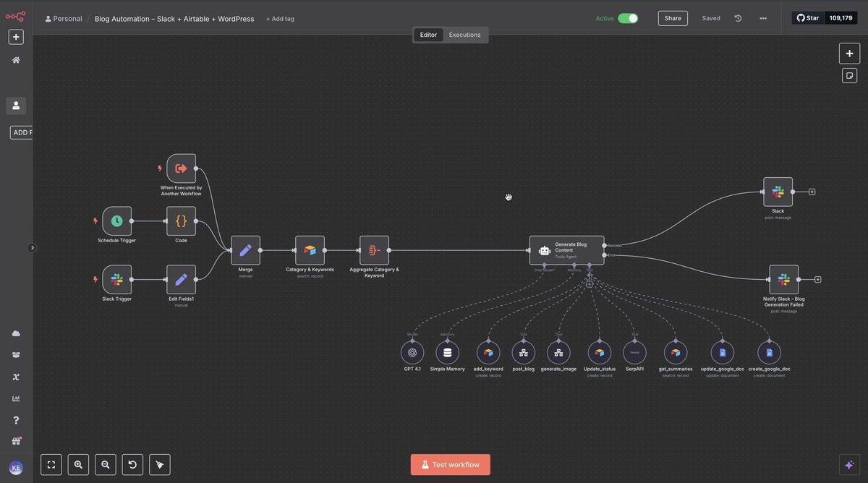Click the Share button
This screenshot has height=483, width=868.
coord(673,18)
